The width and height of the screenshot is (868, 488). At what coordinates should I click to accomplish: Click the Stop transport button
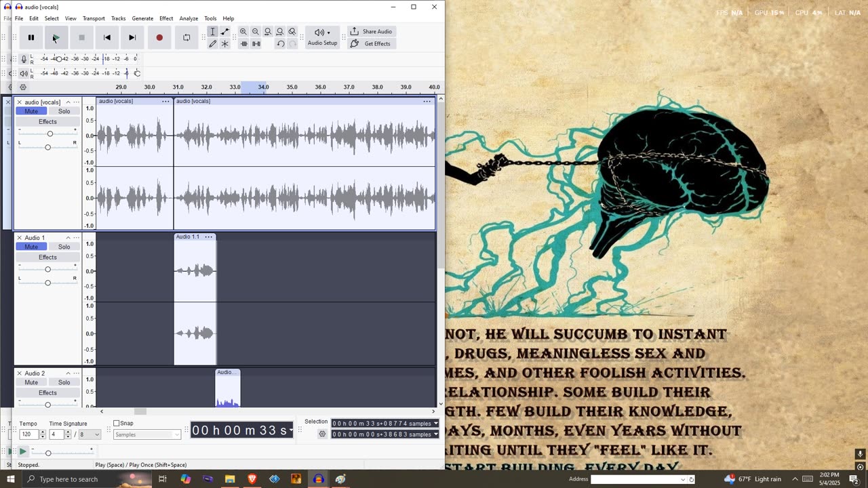click(x=81, y=38)
